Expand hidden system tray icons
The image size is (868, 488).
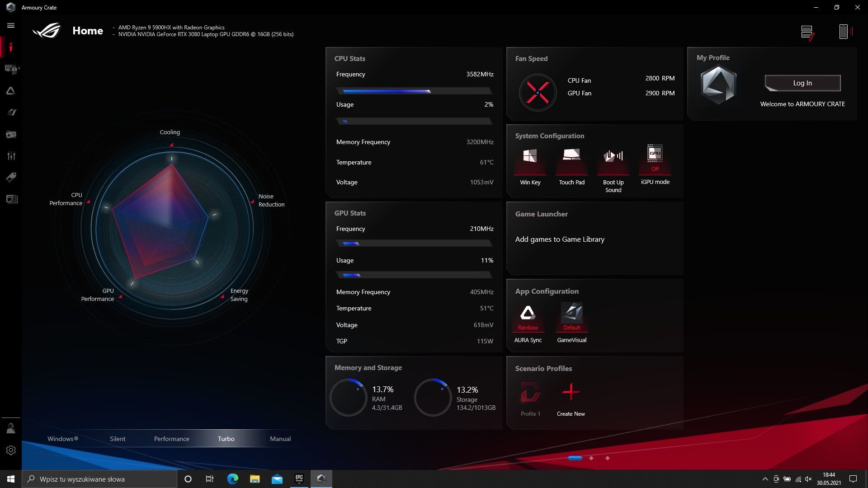[765, 479]
